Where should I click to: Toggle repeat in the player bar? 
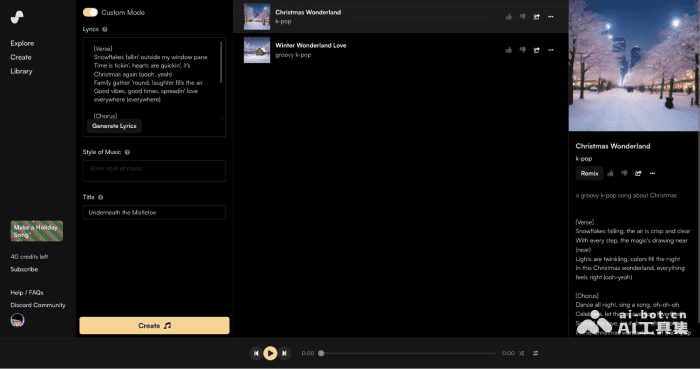pyautogui.click(x=535, y=353)
